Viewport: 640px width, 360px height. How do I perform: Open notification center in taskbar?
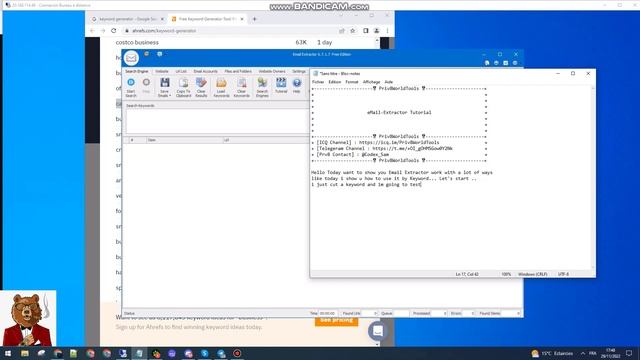click(629, 353)
